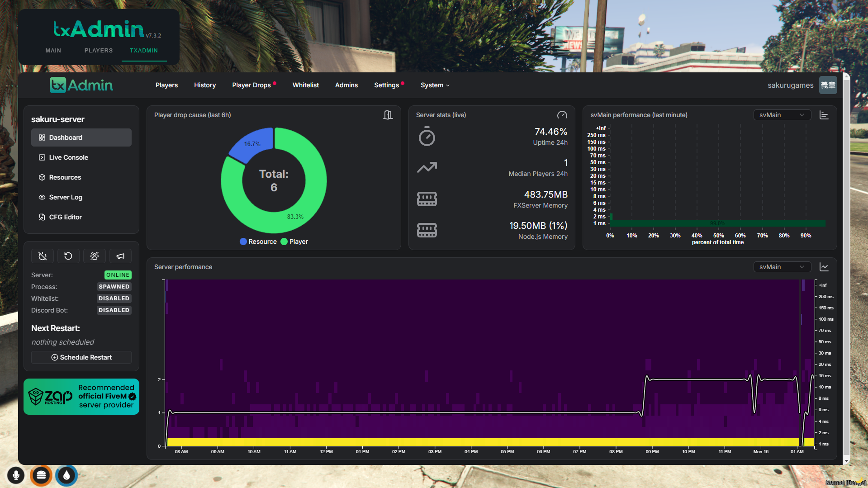868x488 pixels.
Task: Open Live Console from sidebar
Action: click(x=68, y=157)
